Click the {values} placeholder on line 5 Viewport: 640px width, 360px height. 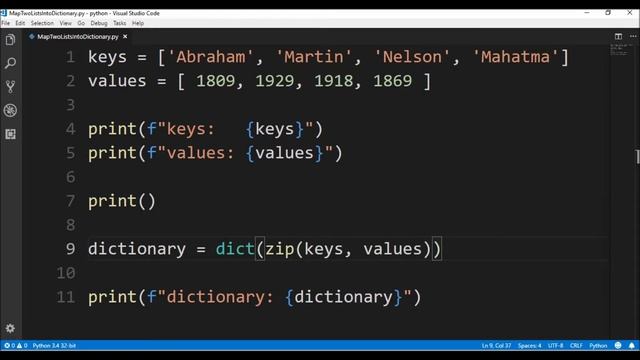285,153
